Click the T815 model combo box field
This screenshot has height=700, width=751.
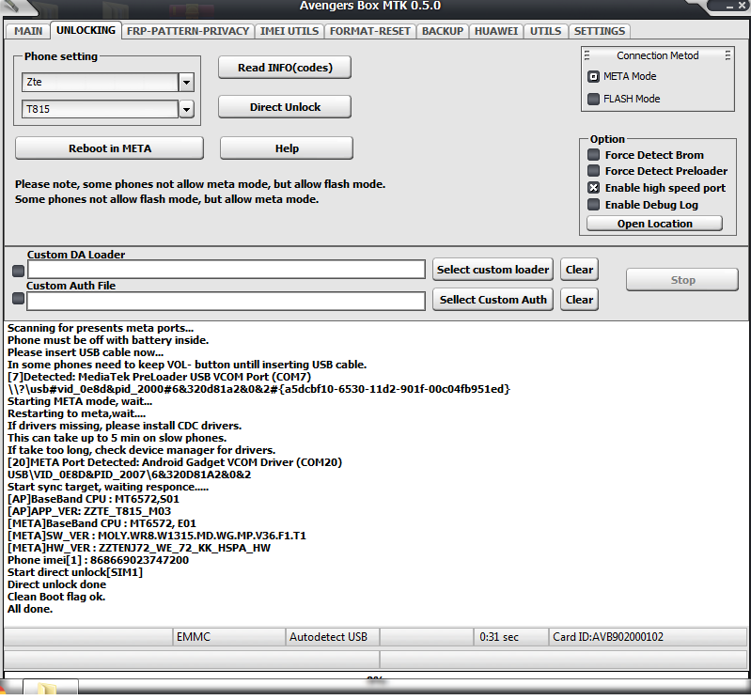100,110
